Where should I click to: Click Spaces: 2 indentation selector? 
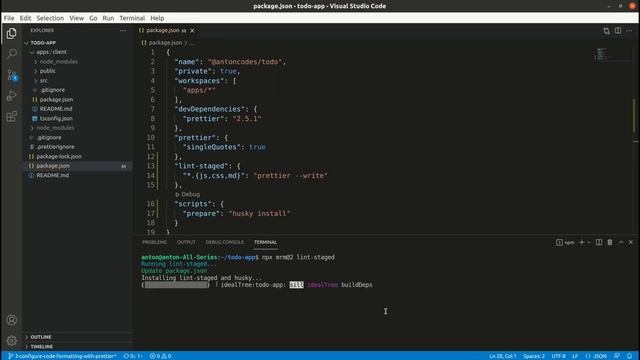point(534,356)
